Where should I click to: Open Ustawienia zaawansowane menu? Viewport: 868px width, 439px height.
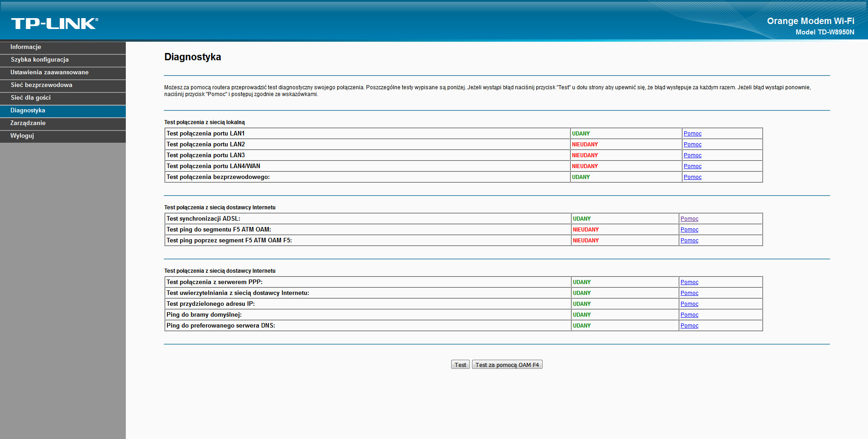coord(63,72)
